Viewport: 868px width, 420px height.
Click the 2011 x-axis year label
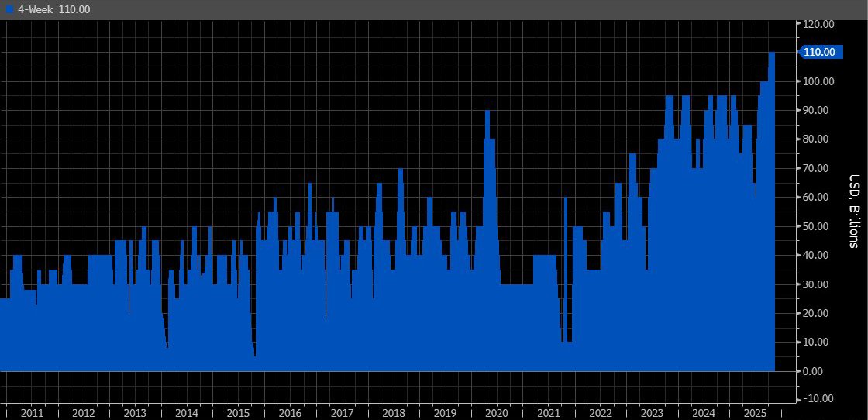click(32, 413)
